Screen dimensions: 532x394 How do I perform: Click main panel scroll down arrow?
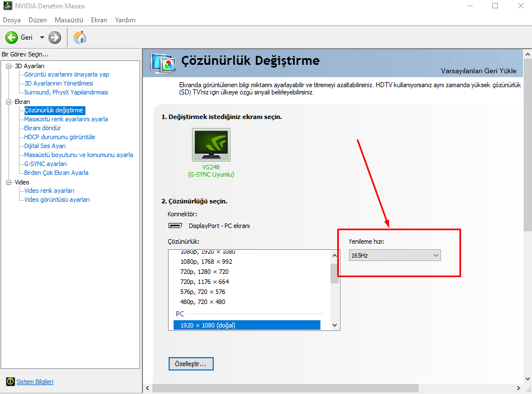pyautogui.click(x=528, y=379)
